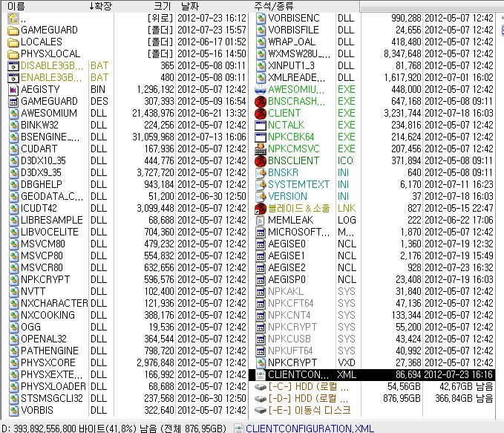
Task: Click the MEMLEAK LOG file icon
Action: 261,221
